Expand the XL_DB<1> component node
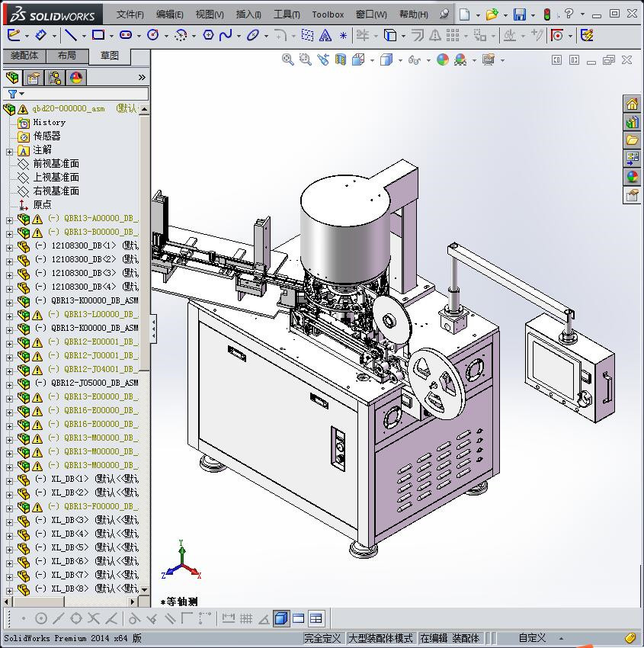This screenshot has width=644, height=648. (9, 481)
